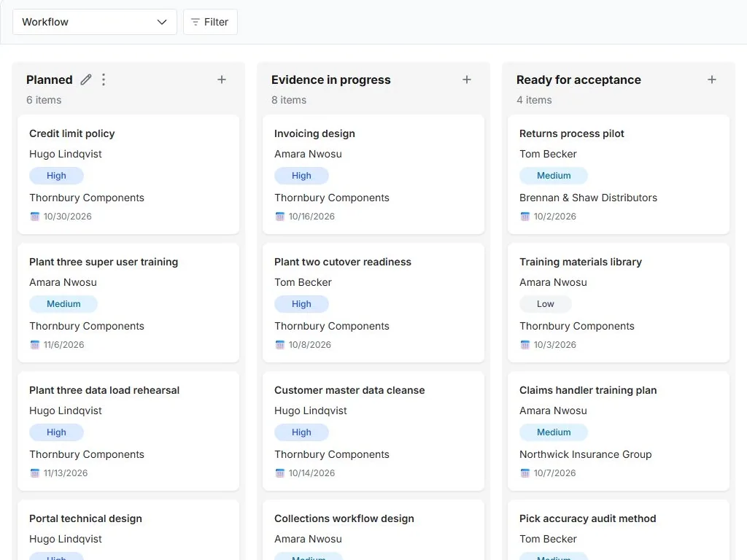Open the Training materials library card
Image resolution: width=747 pixels, height=560 pixels.
click(619, 303)
